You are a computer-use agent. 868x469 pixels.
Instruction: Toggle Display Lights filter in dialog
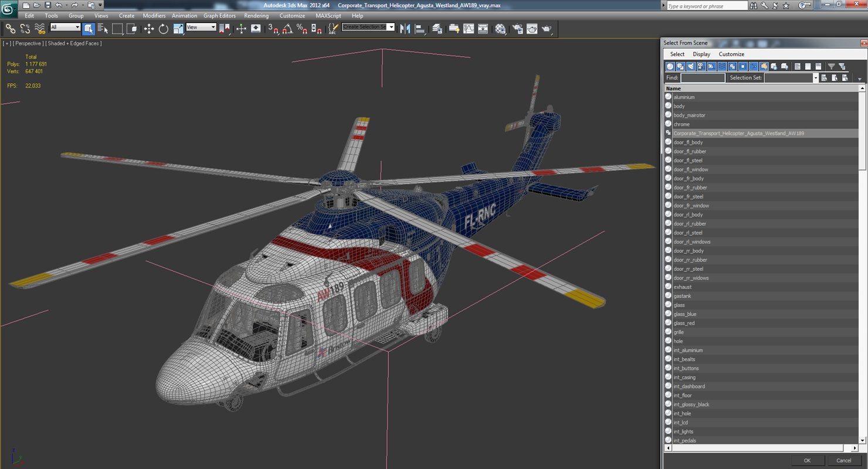click(x=690, y=66)
